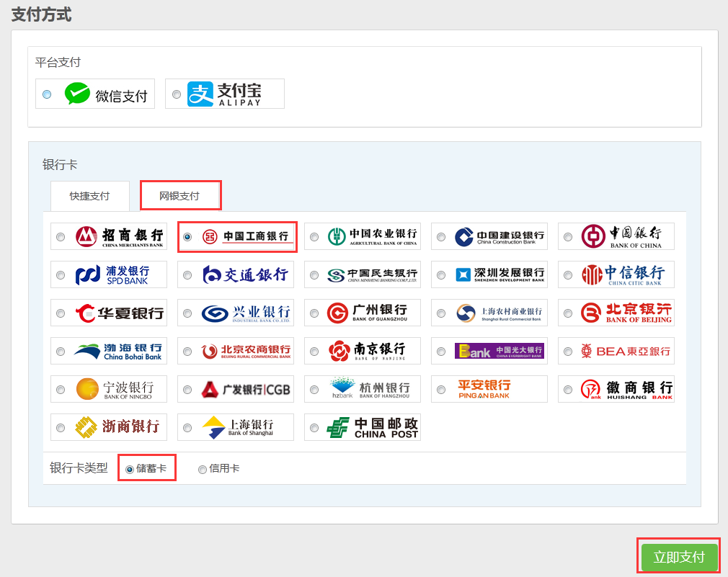Select the 北京银行 radio button

coord(568,313)
